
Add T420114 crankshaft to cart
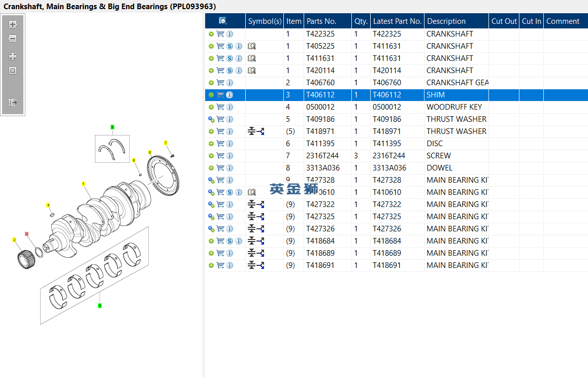tap(220, 71)
